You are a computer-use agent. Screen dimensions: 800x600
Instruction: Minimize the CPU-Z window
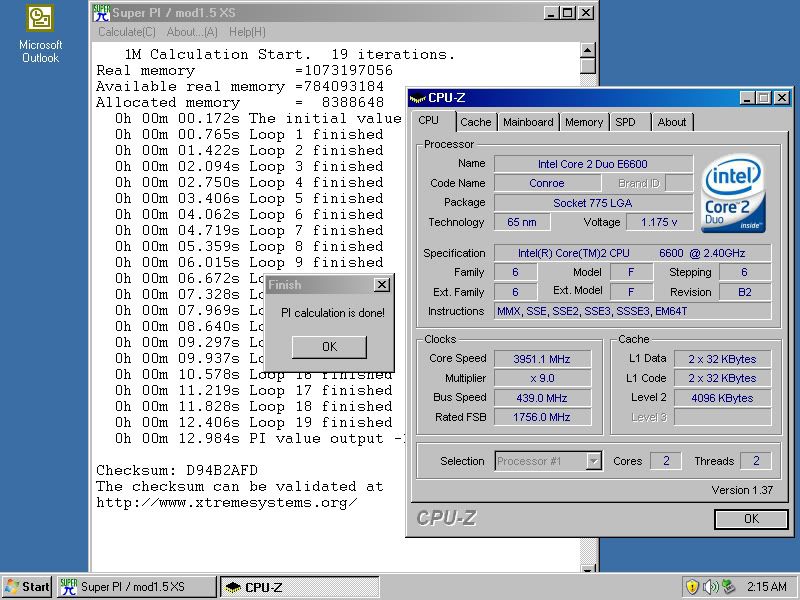(x=747, y=98)
